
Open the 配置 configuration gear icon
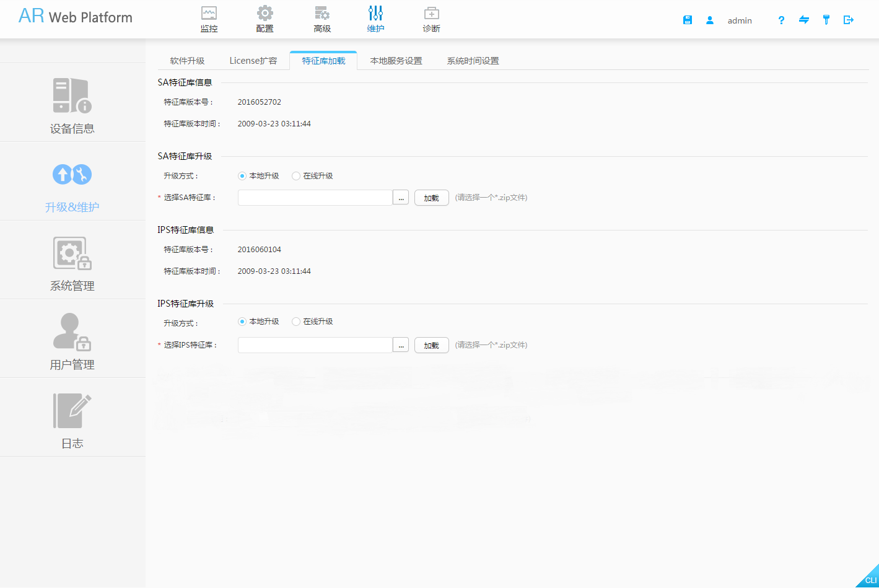[265, 19]
